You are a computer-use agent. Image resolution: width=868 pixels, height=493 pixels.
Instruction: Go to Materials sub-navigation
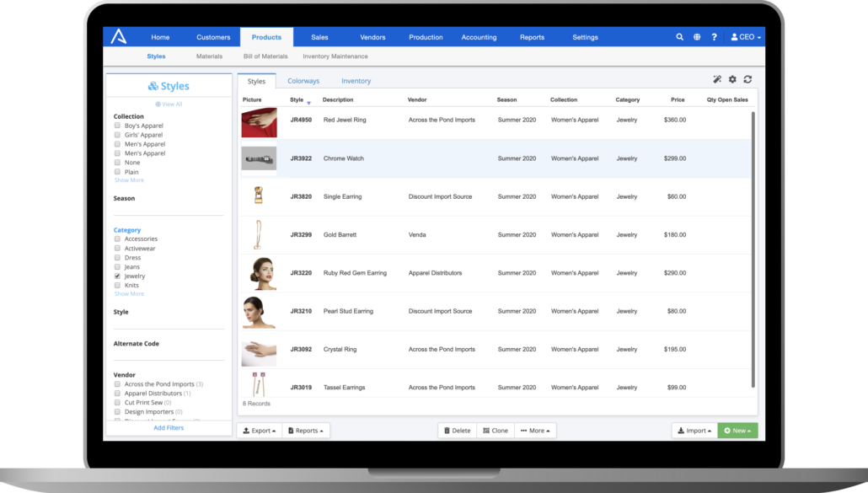click(209, 56)
